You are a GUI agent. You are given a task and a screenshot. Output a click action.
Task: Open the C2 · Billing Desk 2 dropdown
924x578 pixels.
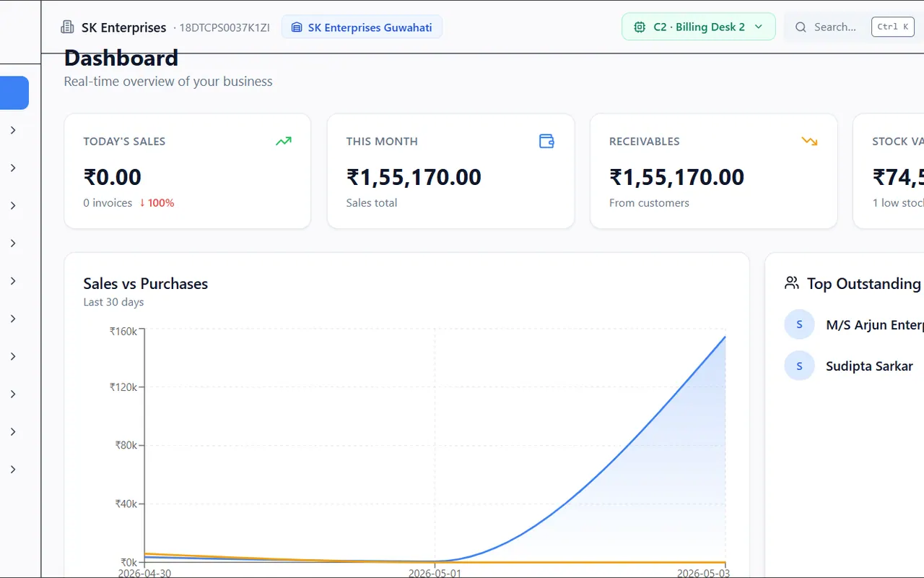tap(698, 27)
